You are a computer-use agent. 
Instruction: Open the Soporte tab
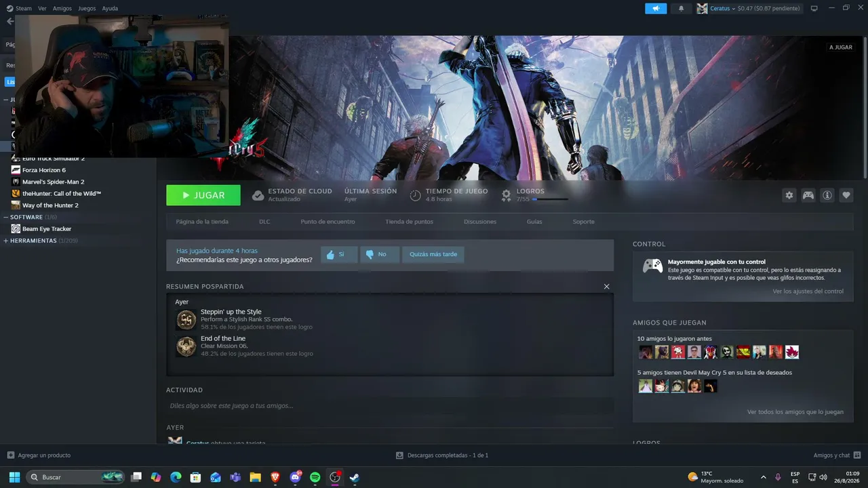(583, 222)
